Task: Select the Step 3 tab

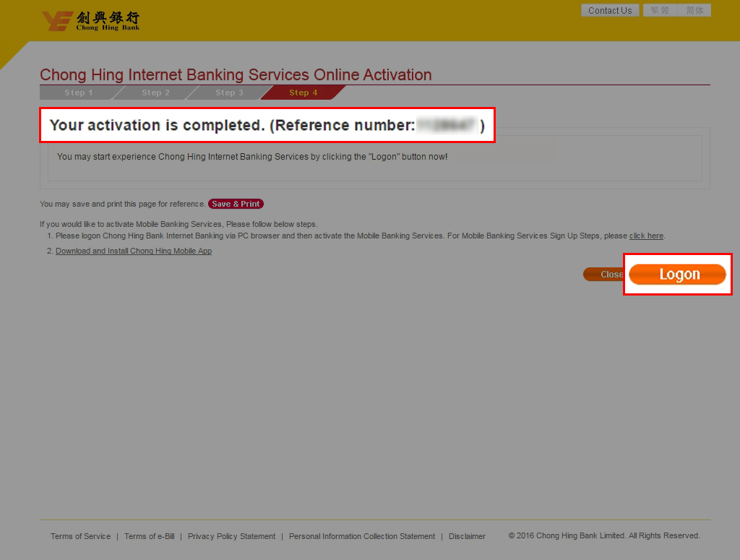Action: [229, 93]
